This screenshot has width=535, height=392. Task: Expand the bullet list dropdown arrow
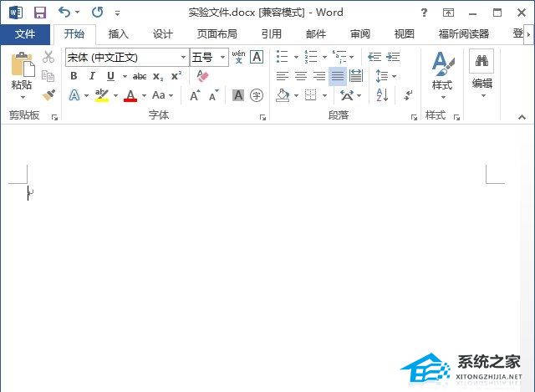point(296,57)
